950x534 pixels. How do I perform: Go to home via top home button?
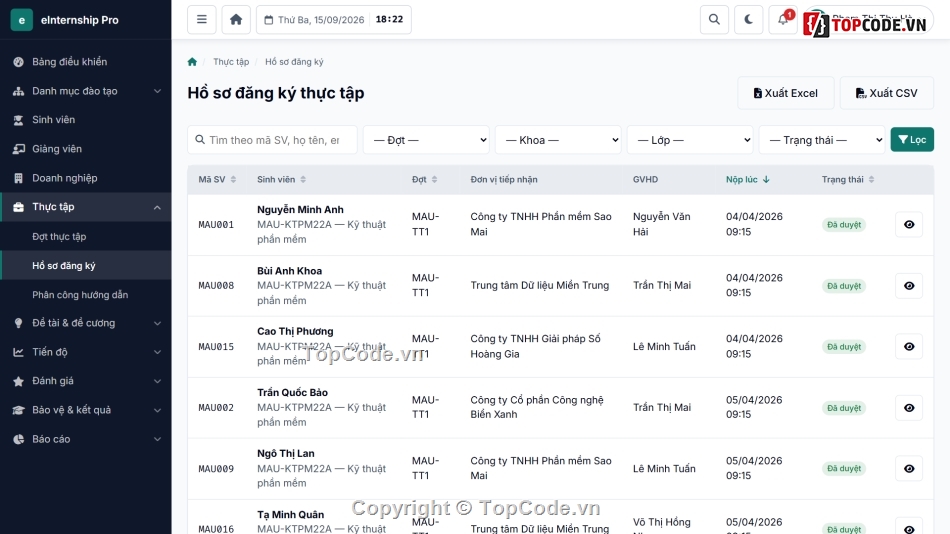click(236, 19)
